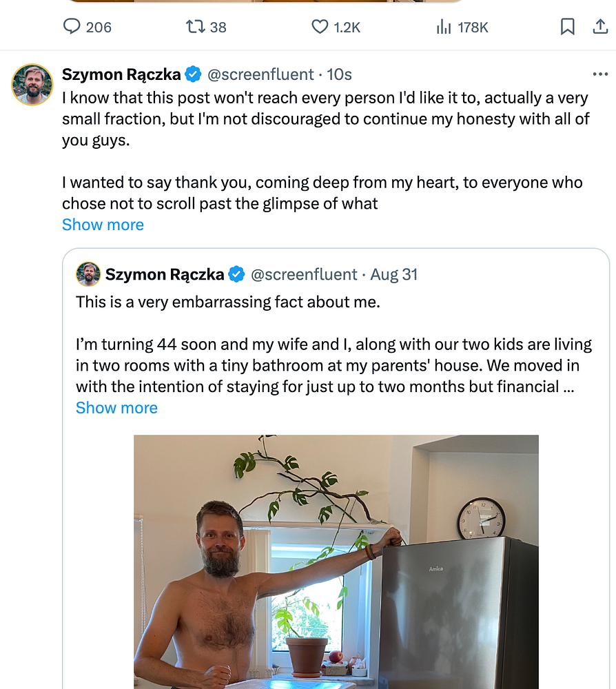Open Szymon Rączka author name link
This screenshot has height=689, width=616.
[121, 74]
